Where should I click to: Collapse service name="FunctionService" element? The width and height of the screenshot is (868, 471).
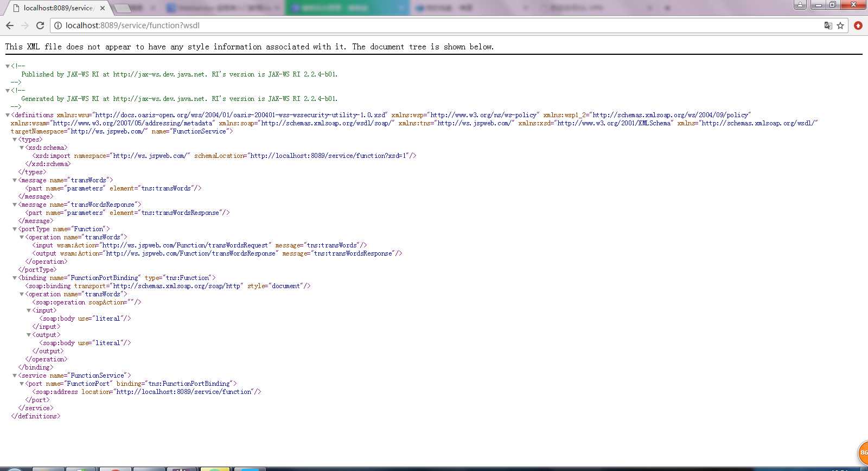point(15,375)
